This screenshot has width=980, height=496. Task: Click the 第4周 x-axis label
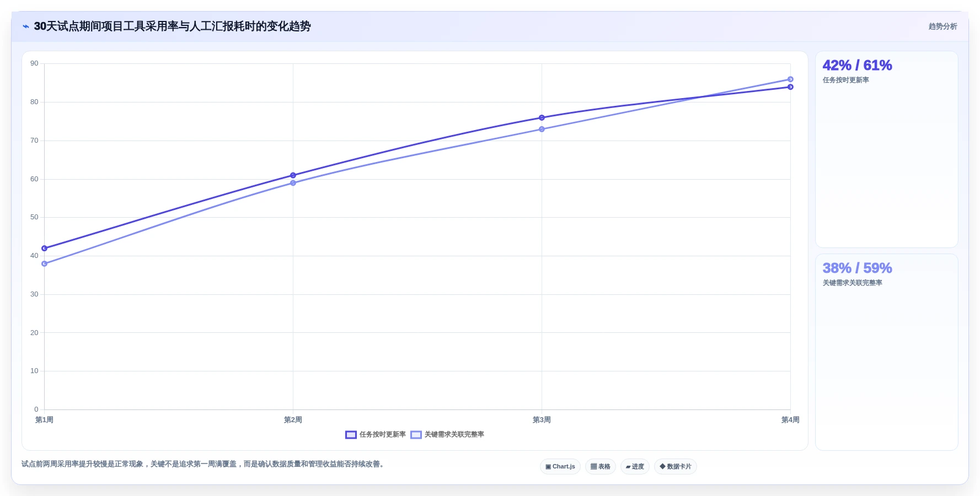[x=790, y=420]
